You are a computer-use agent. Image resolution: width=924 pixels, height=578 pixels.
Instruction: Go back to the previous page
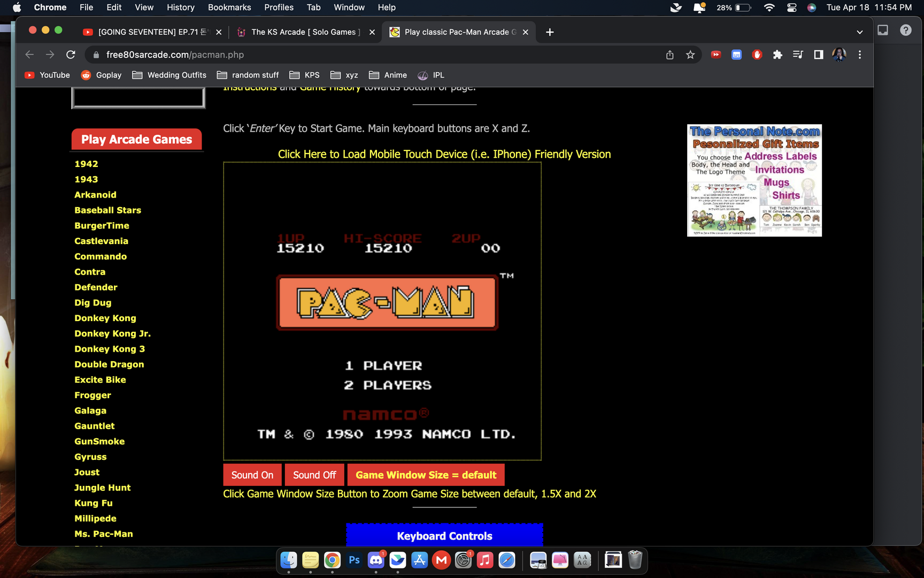[29, 55]
